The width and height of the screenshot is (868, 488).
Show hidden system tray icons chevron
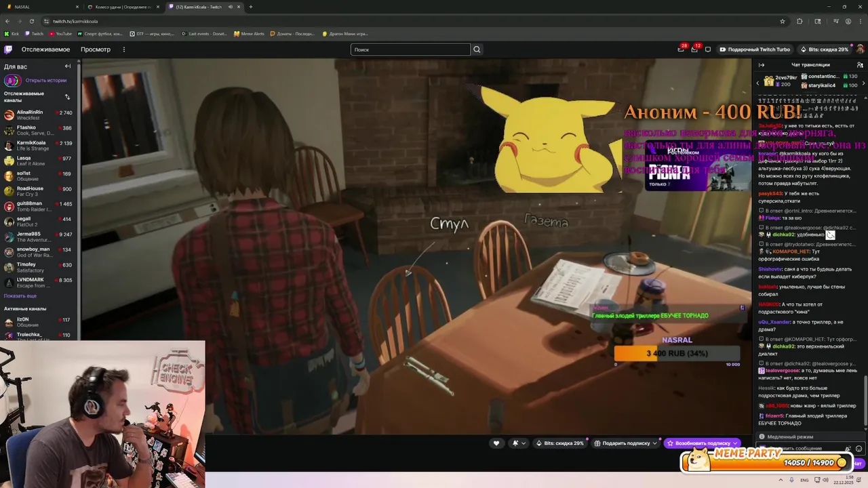tap(781, 480)
